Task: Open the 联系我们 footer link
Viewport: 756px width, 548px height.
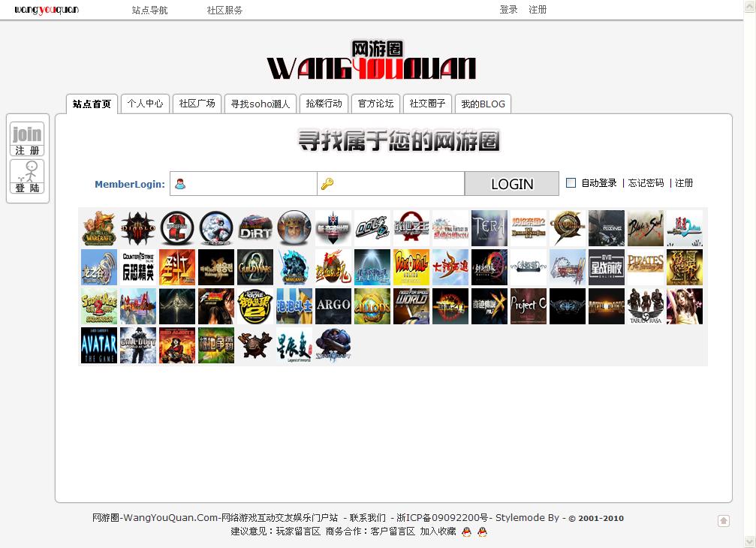Action: pos(367,518)
